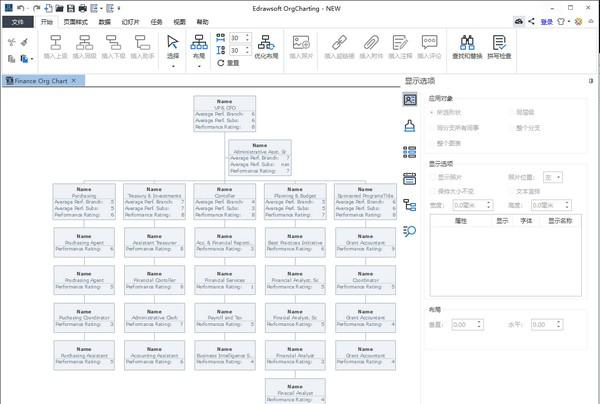Expand the Layout (布局) dropdown arrow
This screenshot has width=600, height=404.
point(199,67)
